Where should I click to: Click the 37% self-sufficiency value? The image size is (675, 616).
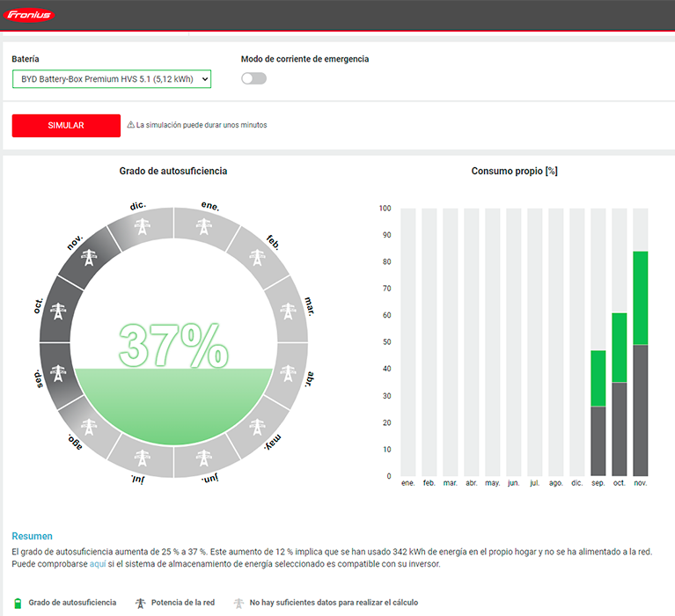[173, 346]
